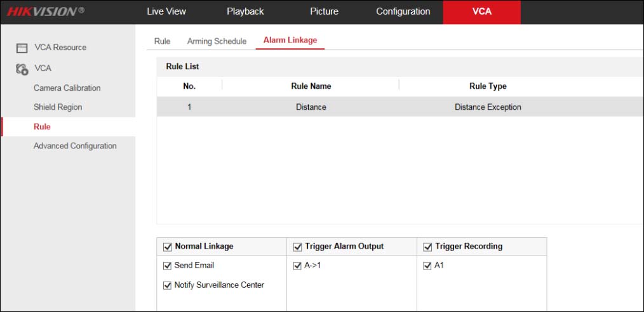The height and width of the screenshot is (312, 644).
Task: Uncheck Notify Surveillance Center
Action: tap(167, 285)
